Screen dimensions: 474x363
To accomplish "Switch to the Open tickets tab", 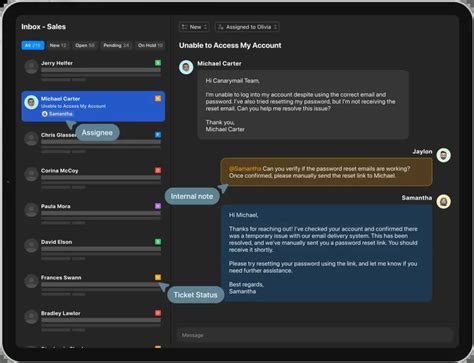I will [x=85, y=45].
